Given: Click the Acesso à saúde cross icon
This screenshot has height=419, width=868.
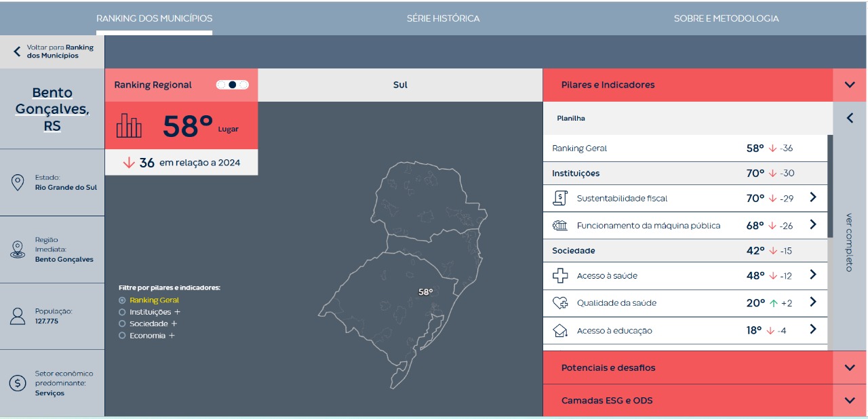Looking at the screenshot, I should tap(560, 276).
